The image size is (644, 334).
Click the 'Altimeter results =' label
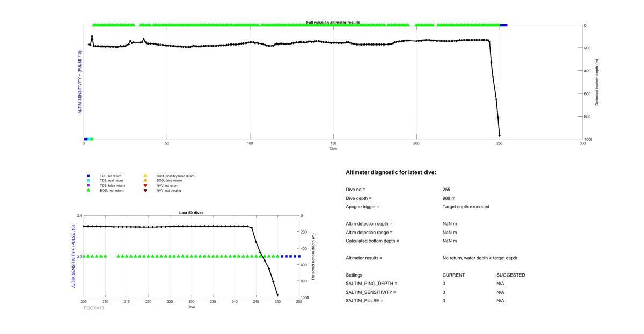click(364, 258)
